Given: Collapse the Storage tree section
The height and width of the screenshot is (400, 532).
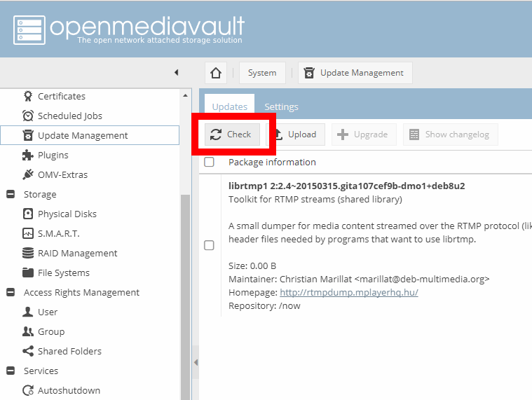Looking at the screenshot, I should (11, 194).
